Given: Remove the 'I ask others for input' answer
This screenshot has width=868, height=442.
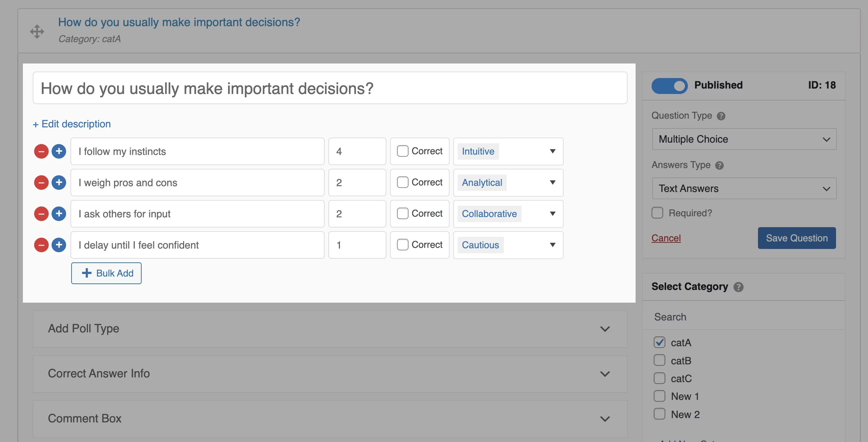Looking at the screenshot, I should tap(41, 214).
